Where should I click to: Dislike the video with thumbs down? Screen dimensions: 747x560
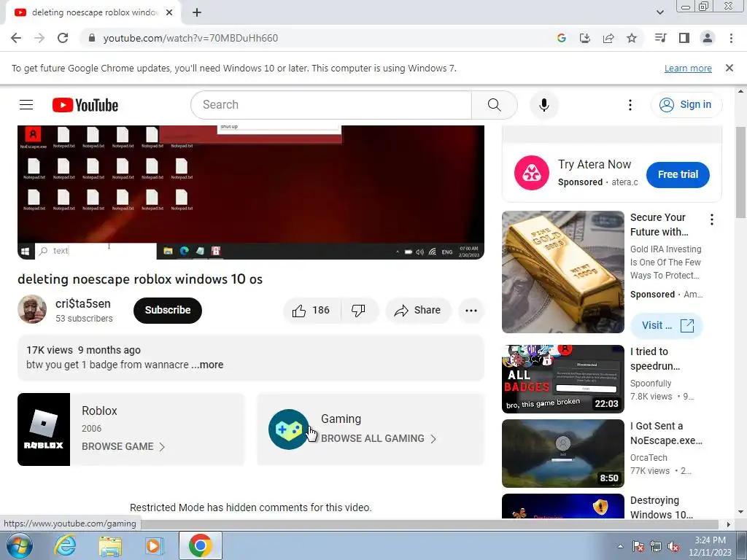pos(358,311)
